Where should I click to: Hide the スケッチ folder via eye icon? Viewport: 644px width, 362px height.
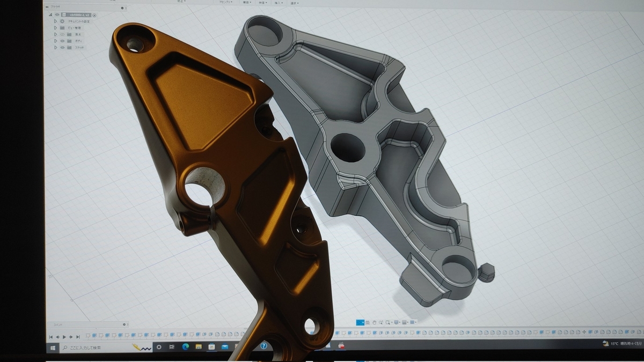(62, 48)
